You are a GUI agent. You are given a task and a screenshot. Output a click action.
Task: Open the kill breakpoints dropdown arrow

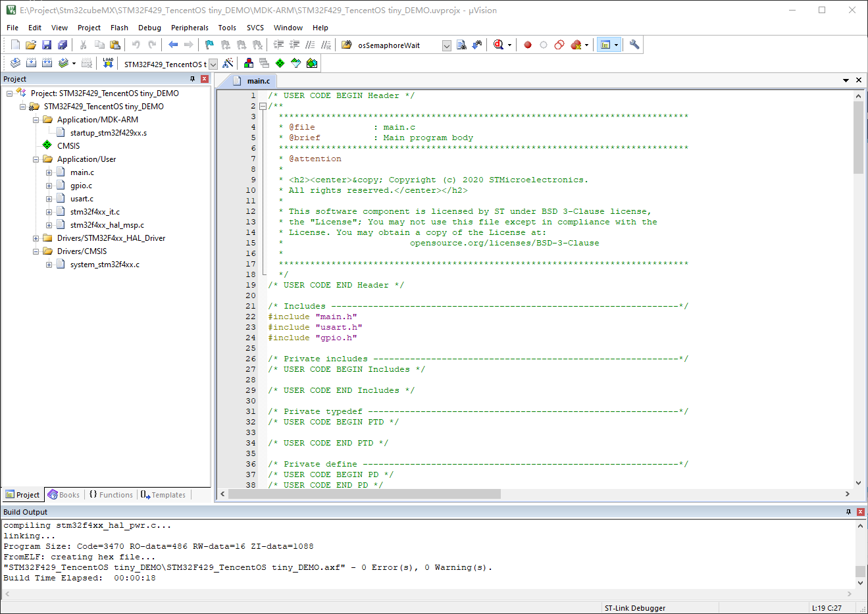pos(586,45)
